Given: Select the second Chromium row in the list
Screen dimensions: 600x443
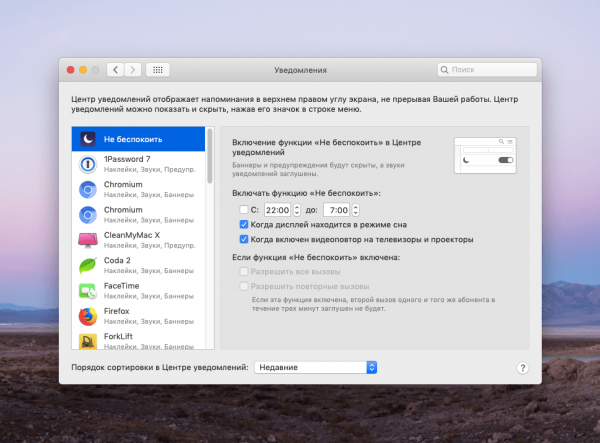Looking at the screenshot, I should pyautogui.click(x=138, y=215).
